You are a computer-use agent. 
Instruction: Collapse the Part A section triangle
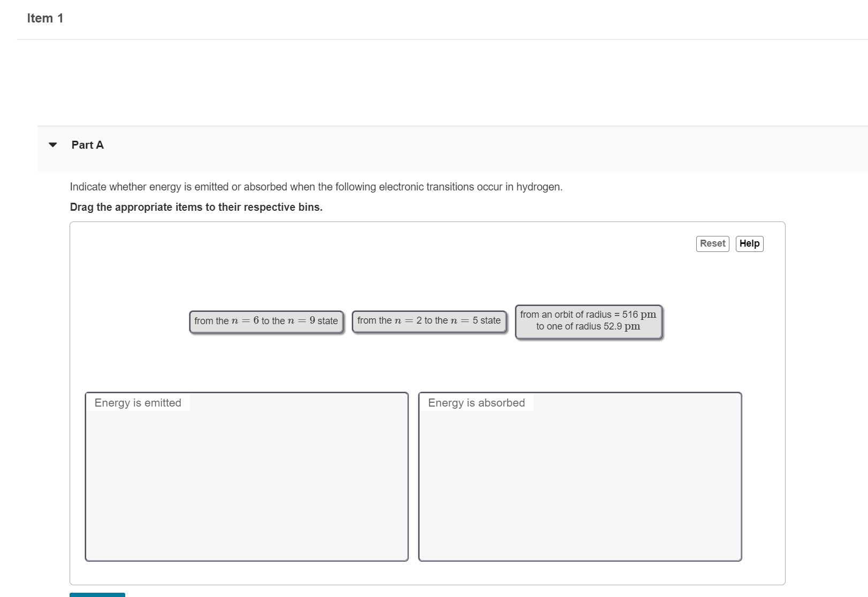(x=52, y=145)
